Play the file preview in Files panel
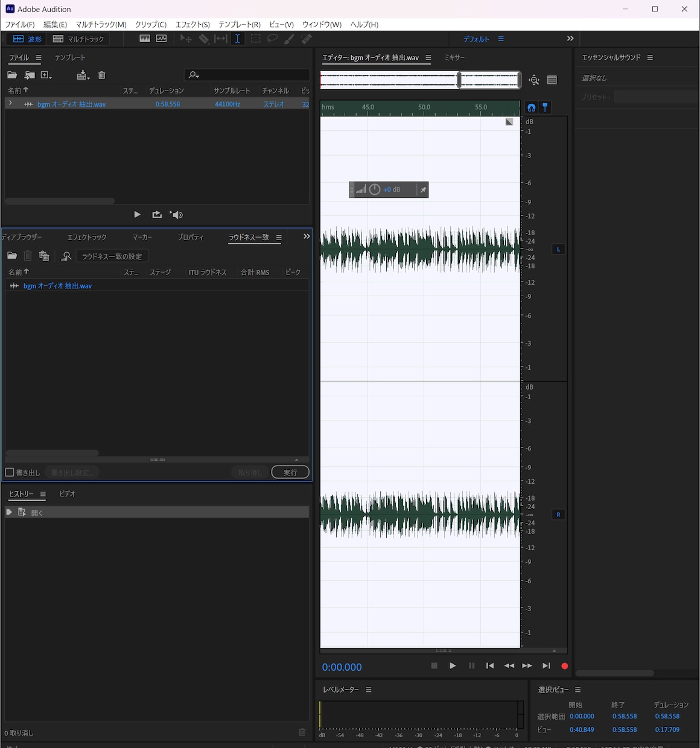 tap(138, 215)
